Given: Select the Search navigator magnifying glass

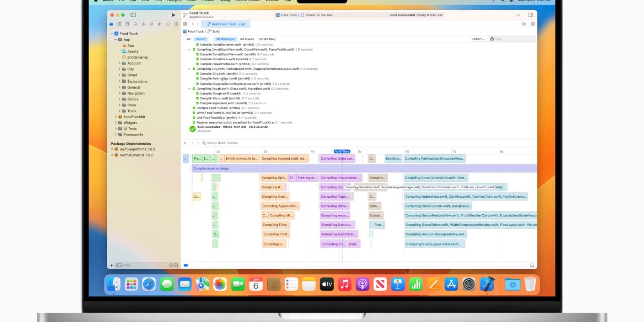Looking at the screenshot, I should coord(136,24).
